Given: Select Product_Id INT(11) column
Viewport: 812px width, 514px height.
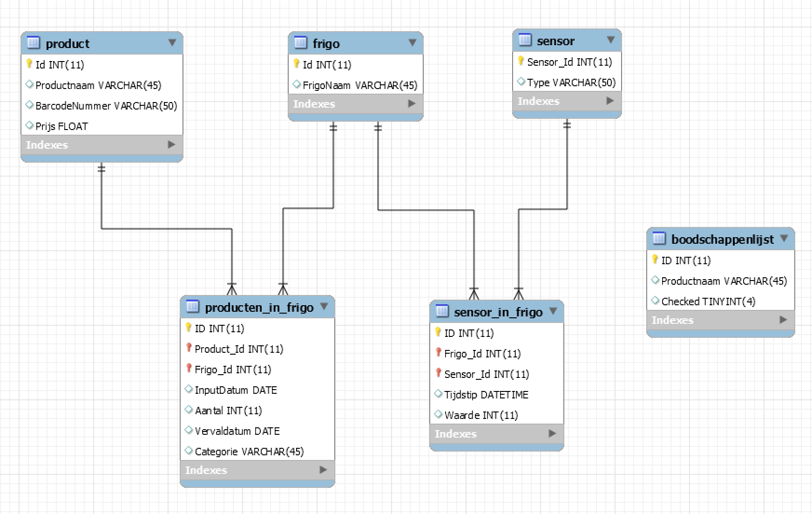Looking at the screenshot, I should click(x=257, y=349).
